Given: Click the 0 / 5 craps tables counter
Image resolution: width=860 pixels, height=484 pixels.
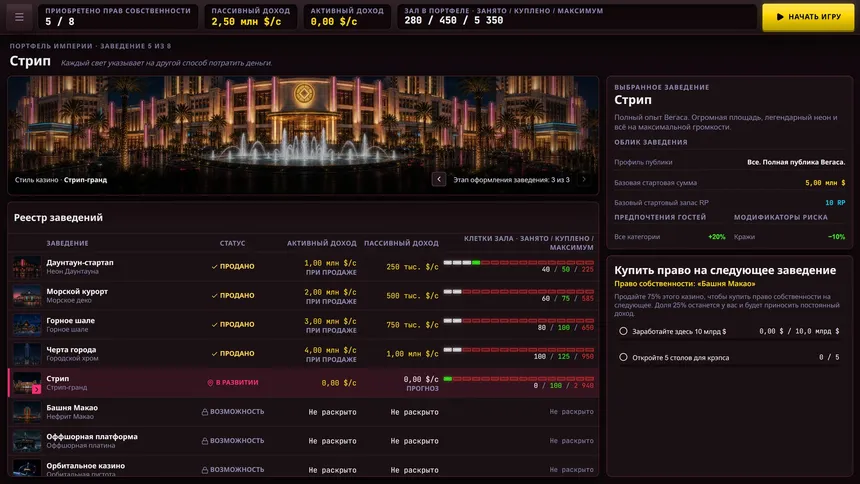Looking at the screenshot, I should (x=829, y=357).
